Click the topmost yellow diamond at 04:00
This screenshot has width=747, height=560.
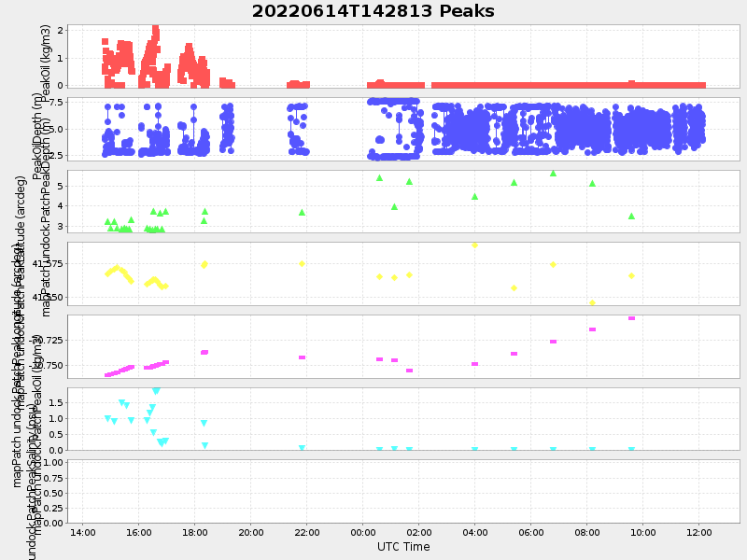(474, 245)
